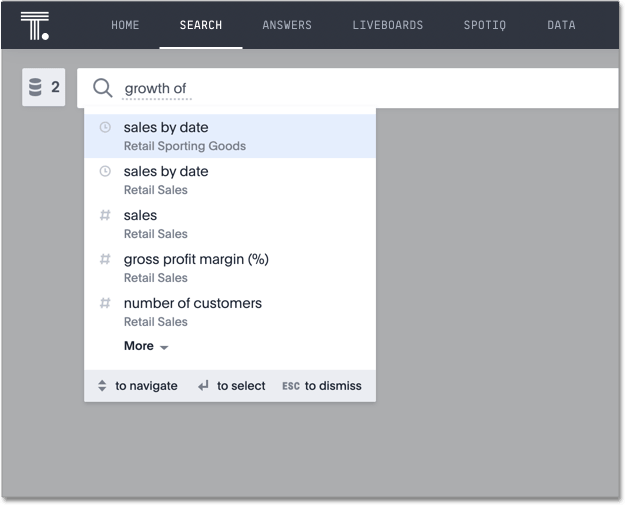Image resolution: width=625 pixels, height=505 pixels.
Task: Navigate to the Data tab
Action: (x=561, y=25)
